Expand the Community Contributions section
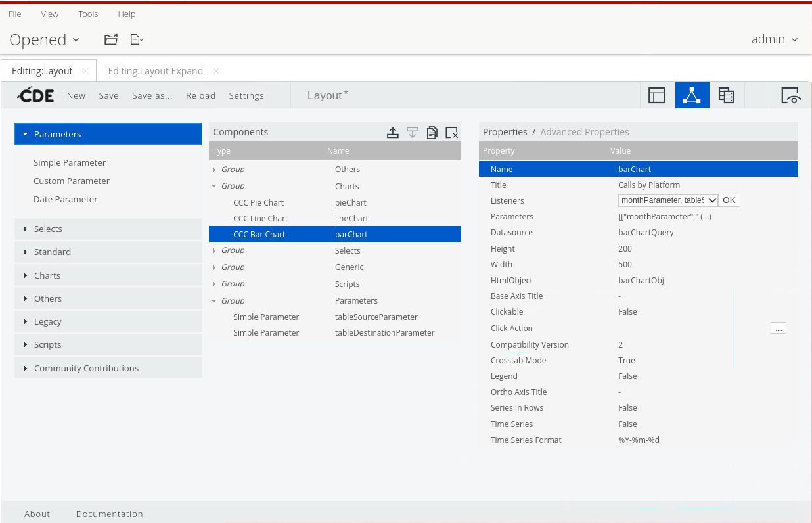 (x=86, y=368)
